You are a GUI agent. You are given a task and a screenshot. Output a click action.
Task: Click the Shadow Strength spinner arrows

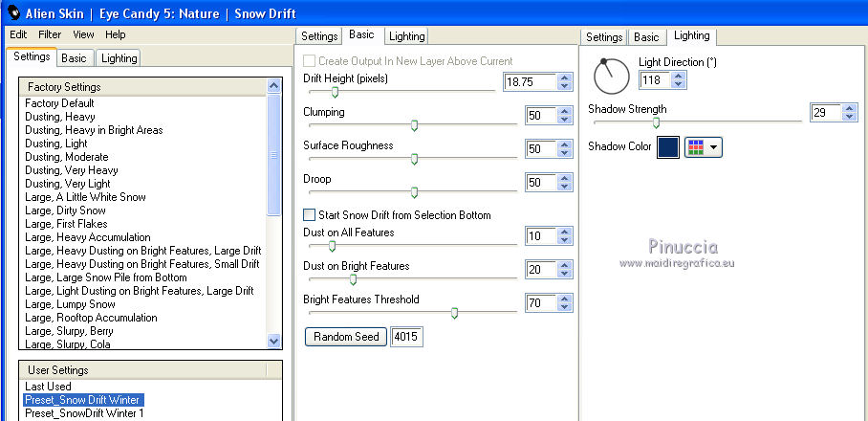click(x=850, y=113)
